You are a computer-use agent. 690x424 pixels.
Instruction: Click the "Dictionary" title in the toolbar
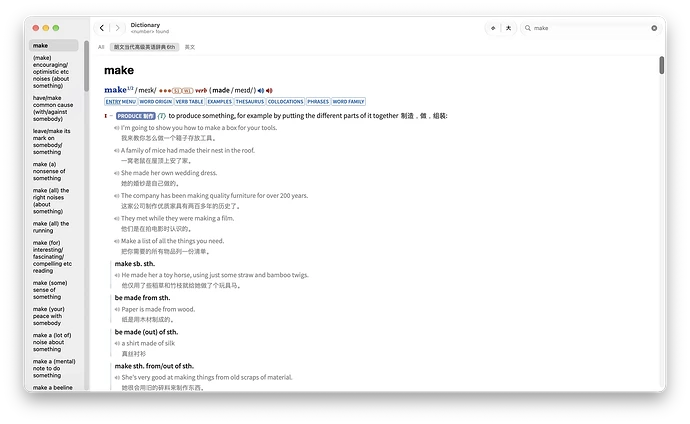click(x=145, y=25)
